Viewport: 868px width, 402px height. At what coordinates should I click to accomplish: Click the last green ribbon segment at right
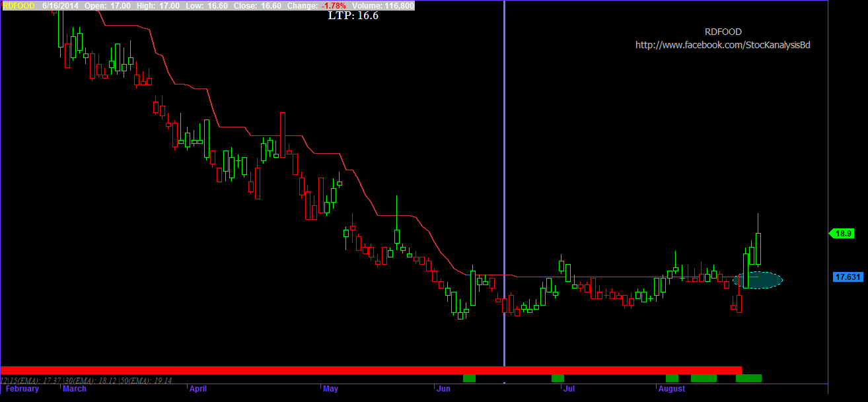pyautogui.click(x=748, y=378)
